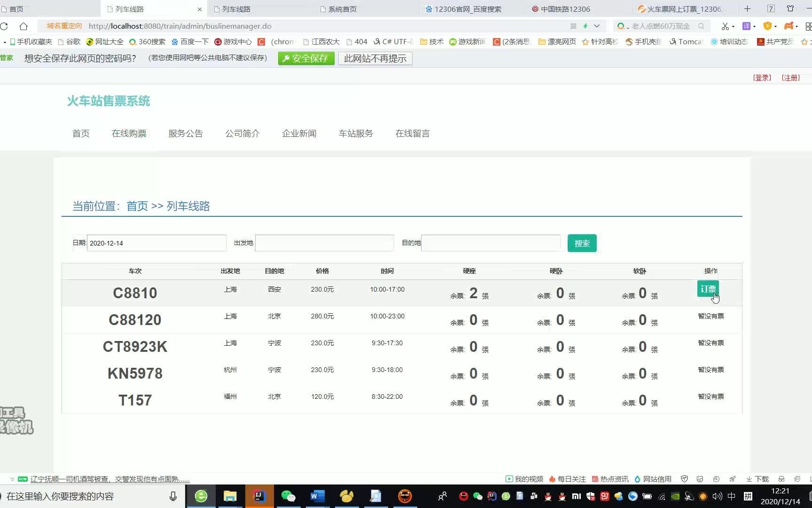Click the browser home icon
This screenshot has height=508, width=812.
point(23,26)
